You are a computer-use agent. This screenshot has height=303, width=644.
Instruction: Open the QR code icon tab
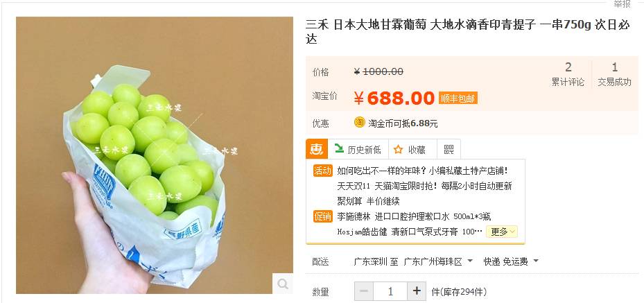coord(449,150)
